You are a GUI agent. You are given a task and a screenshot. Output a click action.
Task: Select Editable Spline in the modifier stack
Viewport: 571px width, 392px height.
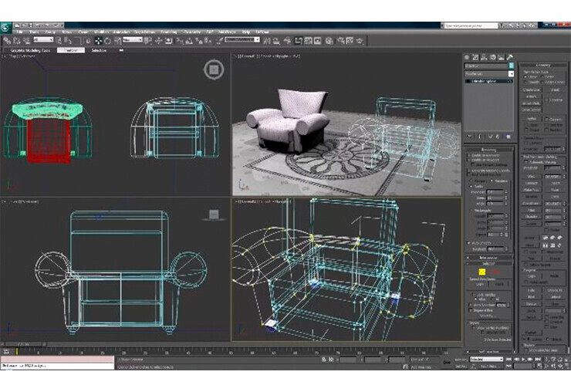coord(488,81)
